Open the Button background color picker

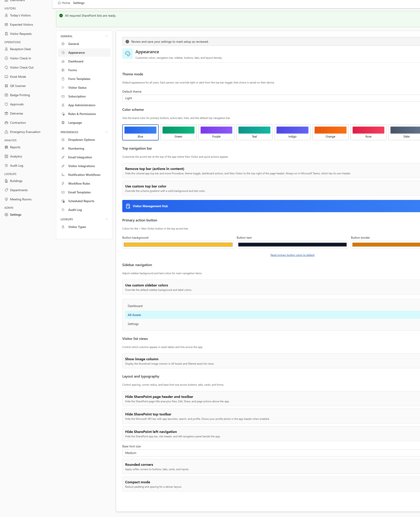click(178, 245)
